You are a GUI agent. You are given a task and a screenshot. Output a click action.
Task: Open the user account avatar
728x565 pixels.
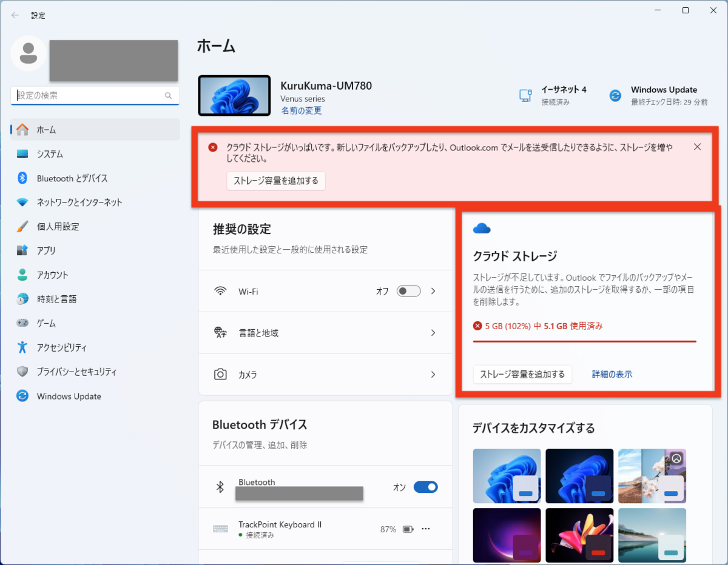point(28,53)
